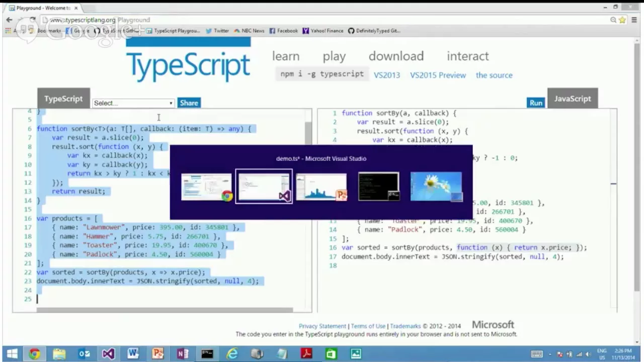Open the Terms of Use link
644x362 pixels.
tap(368, 326)
